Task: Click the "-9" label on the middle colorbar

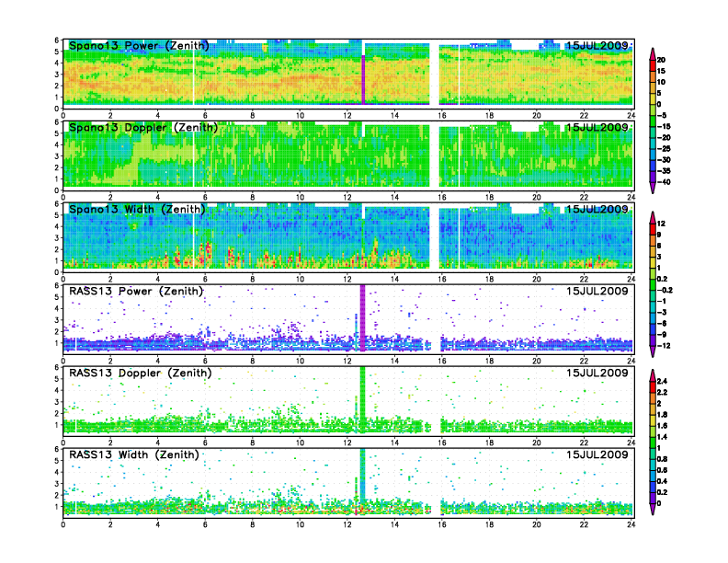Action: pos(662,335)
